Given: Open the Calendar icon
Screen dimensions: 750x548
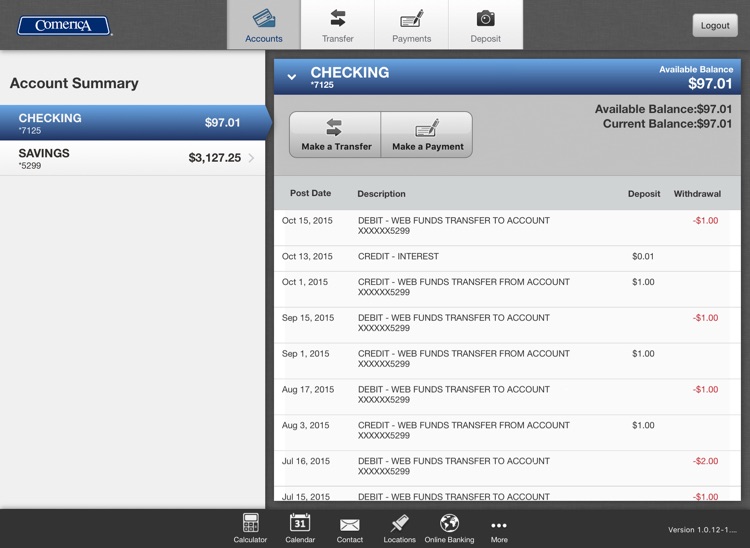Looking at the screenshot, I should [x=300, y=528].
